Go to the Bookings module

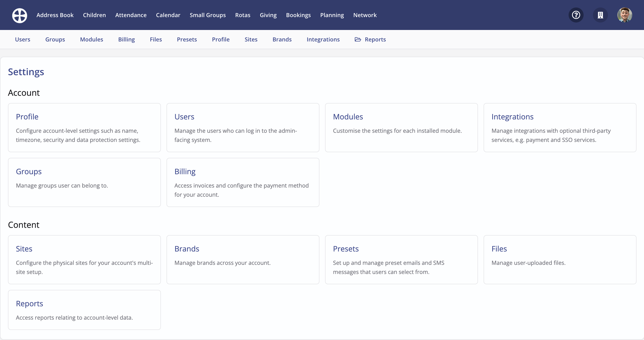click(298, 15)
